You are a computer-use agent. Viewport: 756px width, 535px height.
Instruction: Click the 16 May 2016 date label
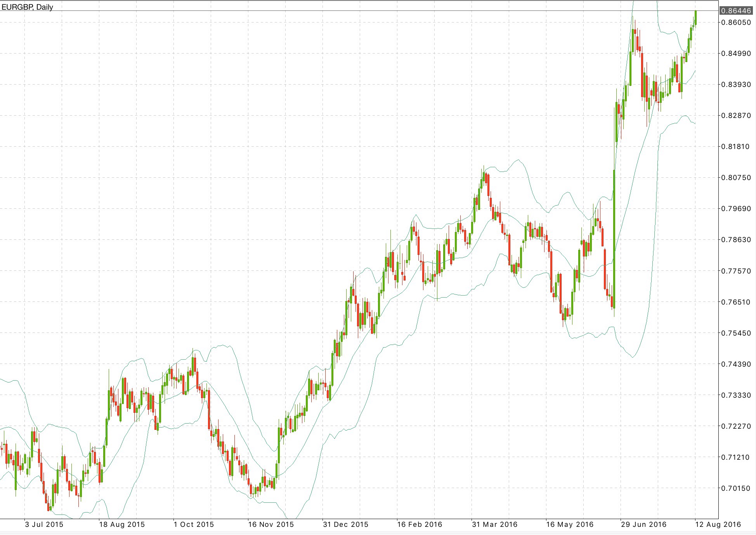570,525
